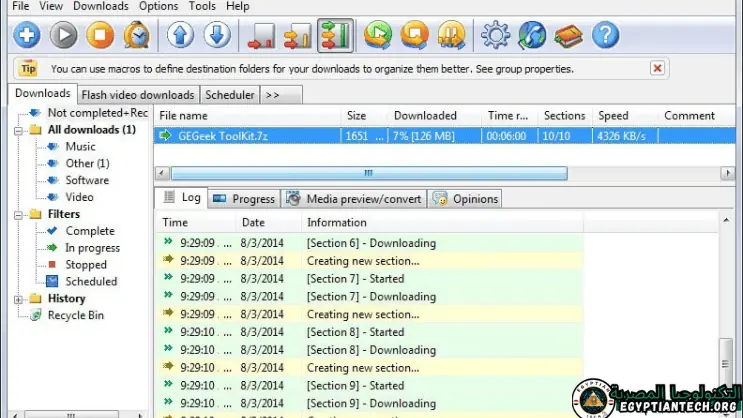Open the Downloads menu in the menu bar
This screenshot has height=418, width=743.
pos(100,6)
